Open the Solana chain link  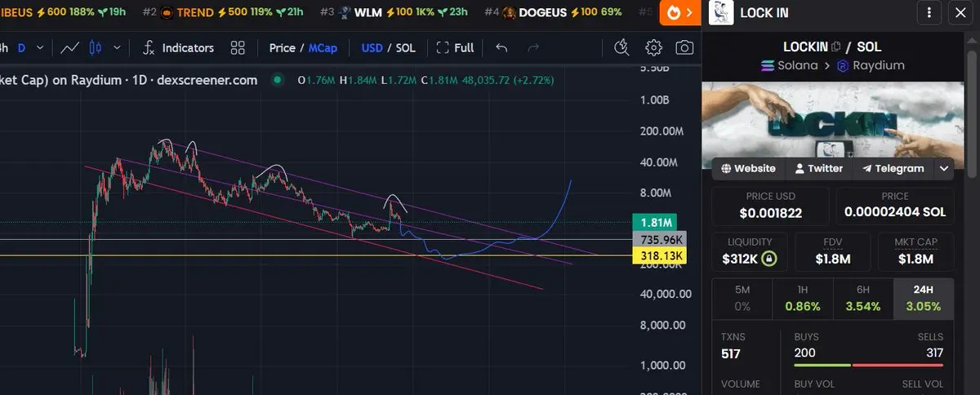point(789,65)
